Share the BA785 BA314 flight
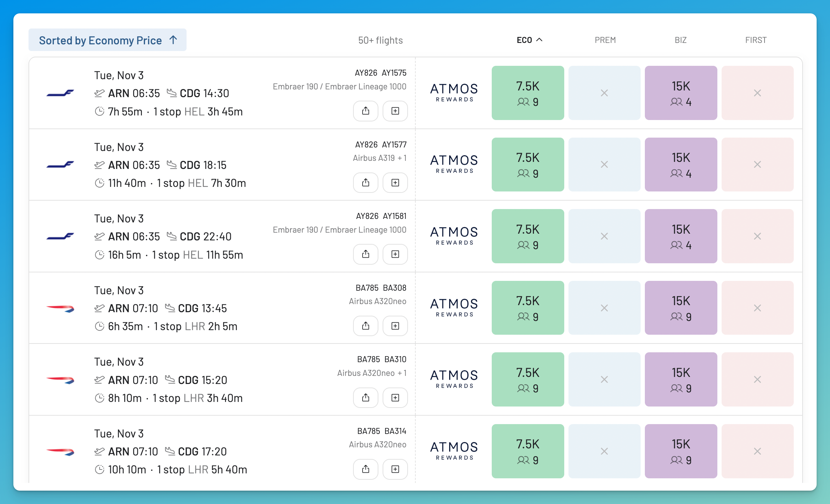 point(365,469)
